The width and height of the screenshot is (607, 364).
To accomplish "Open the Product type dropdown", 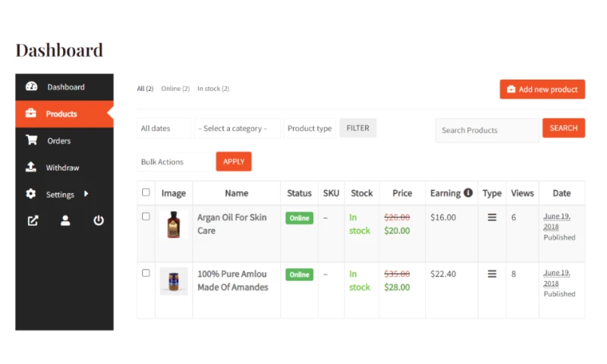I will click(310, 128).
